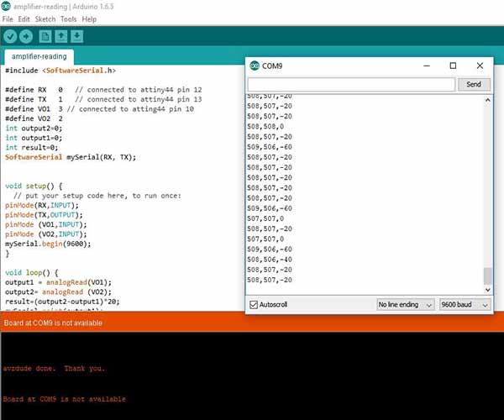Click 'avrdude done. Thank you.' console line
The image size is (504, 420).
pos(54,369)
